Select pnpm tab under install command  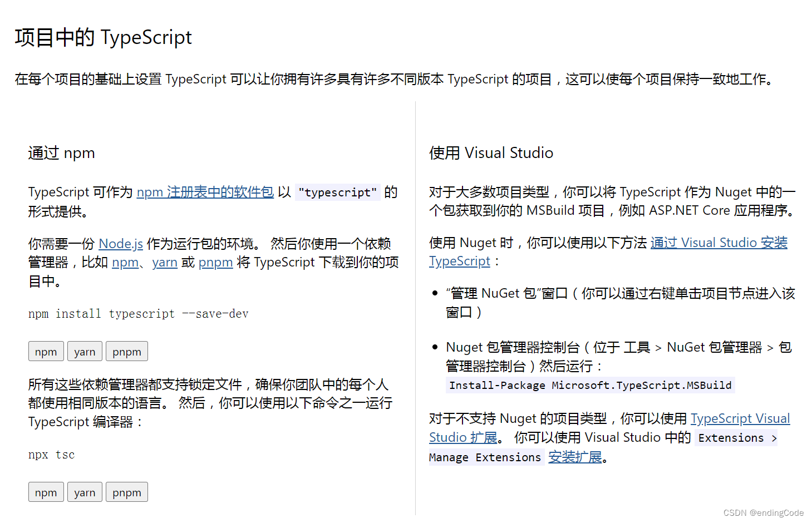(x=127, y=352)
